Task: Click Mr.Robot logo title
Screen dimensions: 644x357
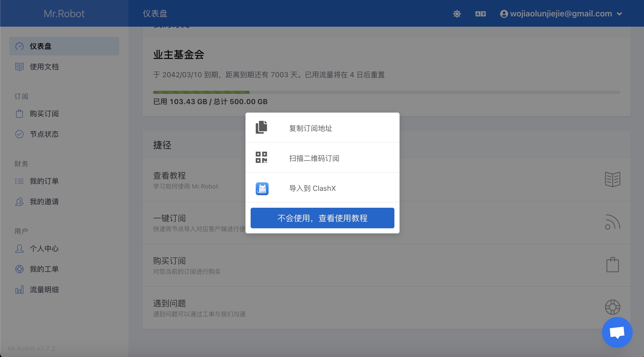Action: pos(64,14)
